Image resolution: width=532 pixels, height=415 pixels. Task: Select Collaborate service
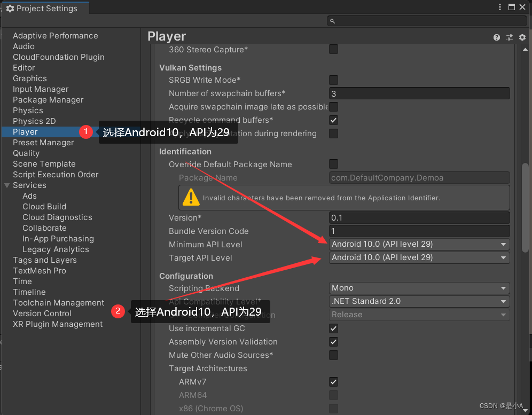[x=44, y=228]
